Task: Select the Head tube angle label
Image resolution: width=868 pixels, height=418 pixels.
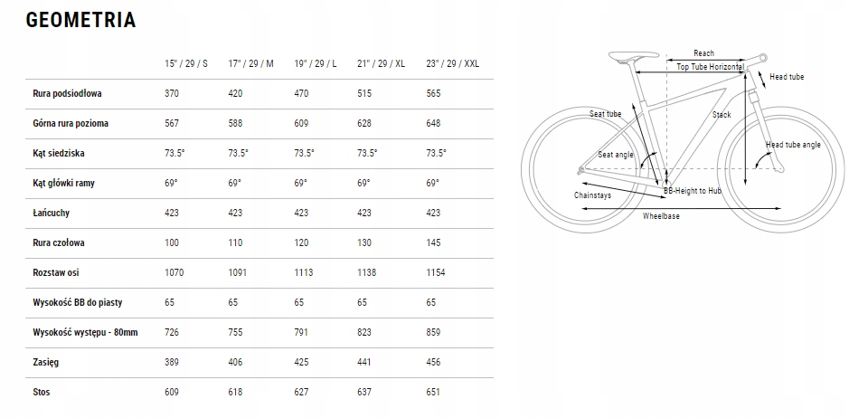Action: pos(793,145)
